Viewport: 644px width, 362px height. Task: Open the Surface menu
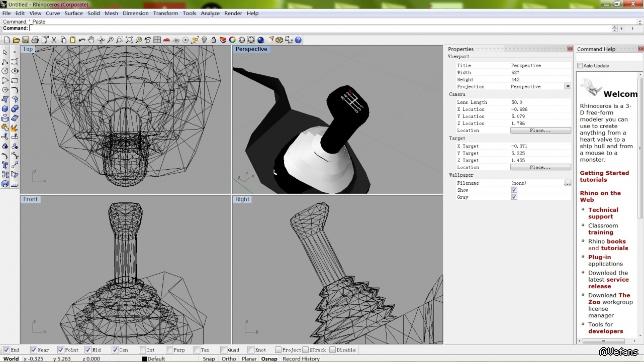(73, 14)
